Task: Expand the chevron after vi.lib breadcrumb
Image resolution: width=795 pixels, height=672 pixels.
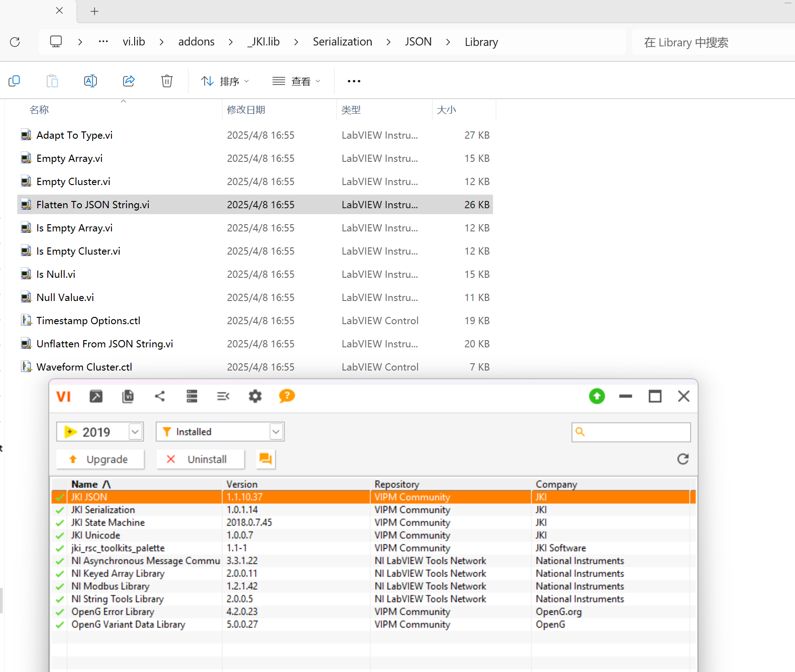Action: tap(161, 42)
